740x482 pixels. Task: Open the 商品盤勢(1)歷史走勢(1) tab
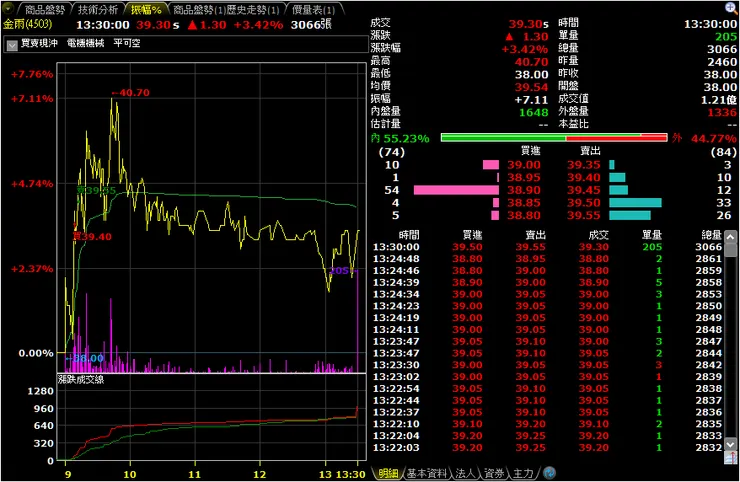226,9
